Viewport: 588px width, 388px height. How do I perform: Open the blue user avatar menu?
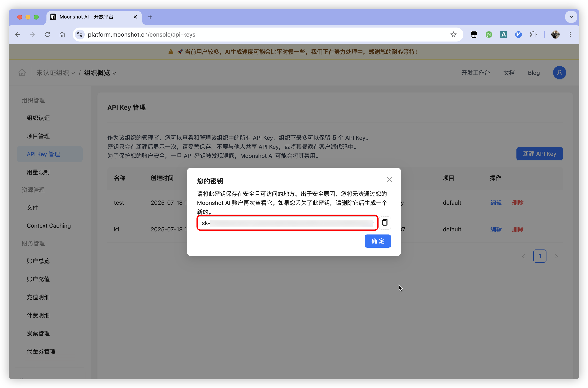point(559,73)
